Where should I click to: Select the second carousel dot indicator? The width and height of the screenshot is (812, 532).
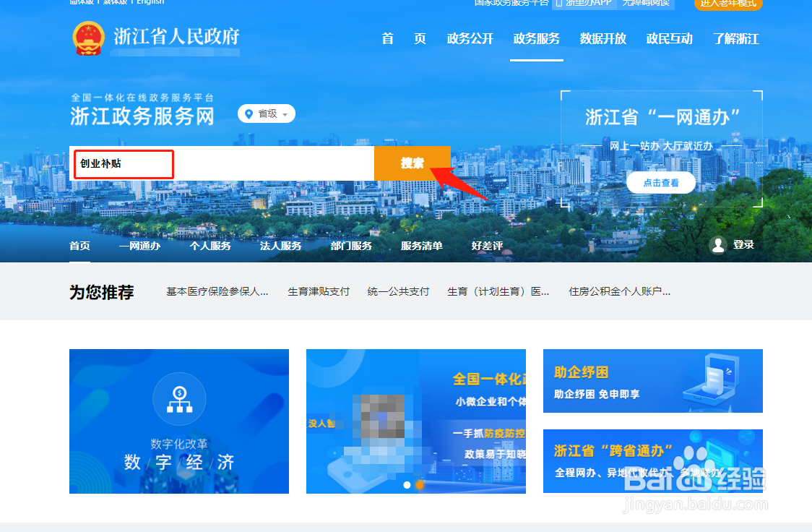pyautogui.click(x=420, y=485)
